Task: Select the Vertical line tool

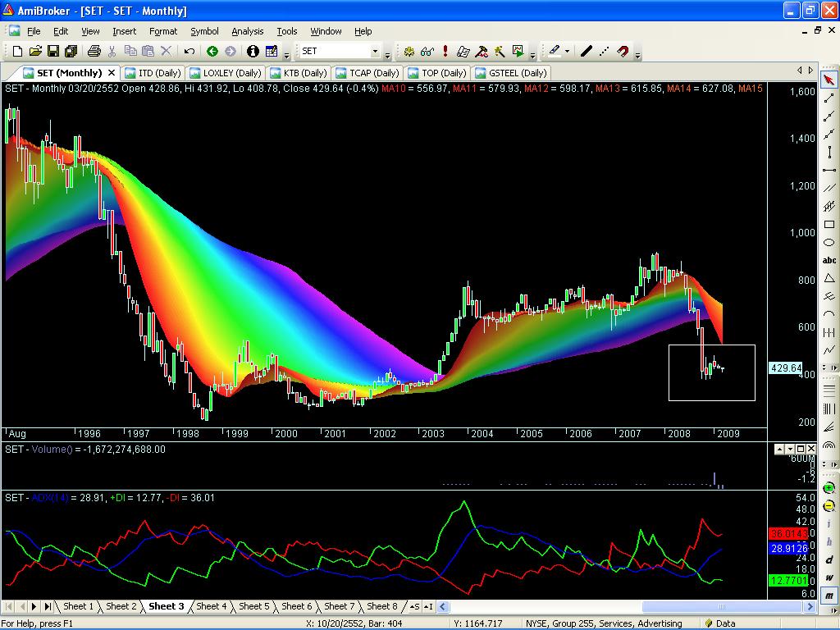Action: pos(829,152)
